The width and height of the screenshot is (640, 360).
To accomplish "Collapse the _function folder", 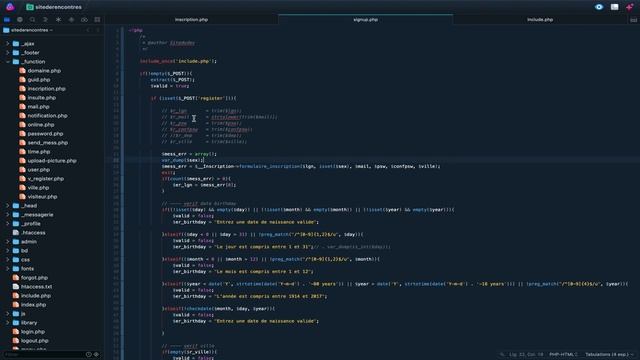I will point(7,62).
